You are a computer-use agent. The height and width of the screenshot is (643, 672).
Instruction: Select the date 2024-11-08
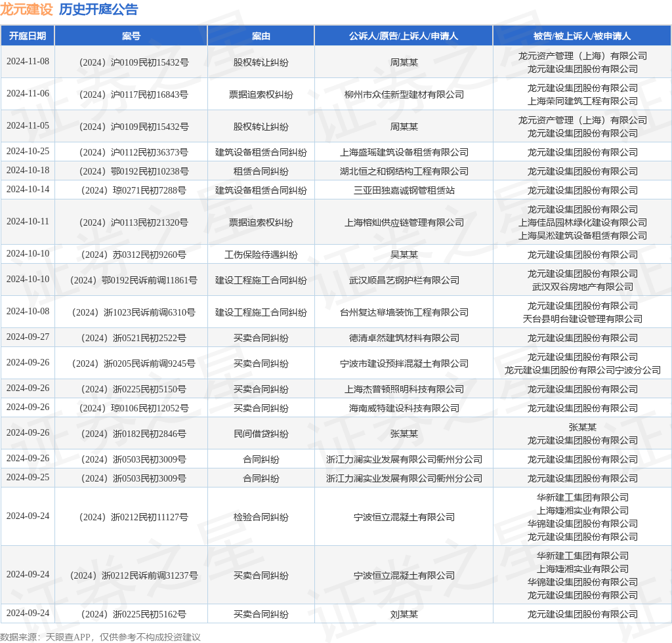pos(28,61)
